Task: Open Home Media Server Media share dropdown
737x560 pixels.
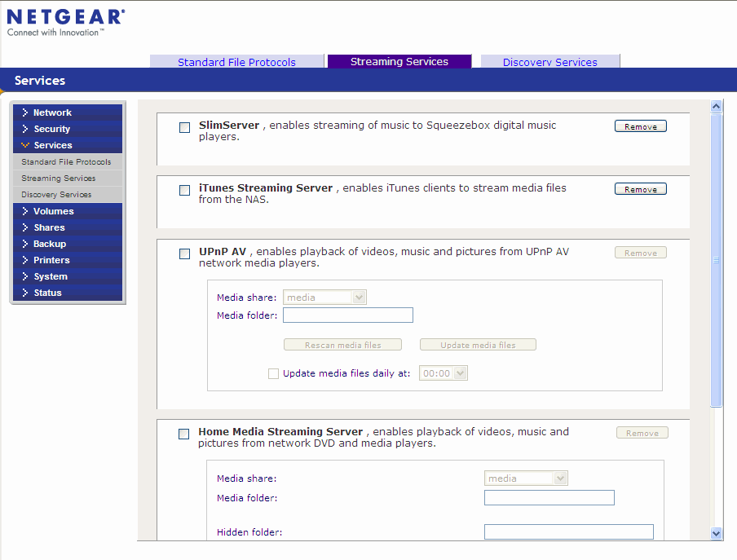Action: pos(526,478)
